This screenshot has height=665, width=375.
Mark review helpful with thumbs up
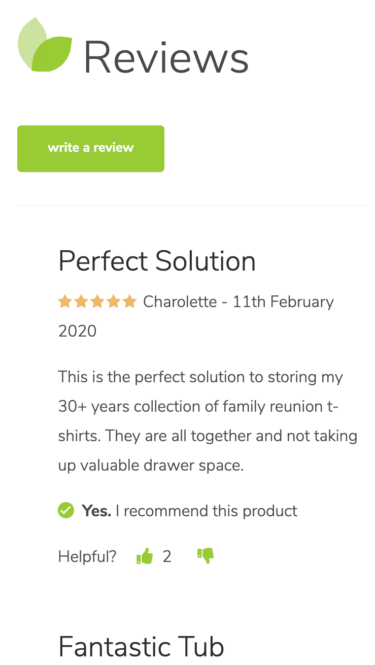[145, 556]
